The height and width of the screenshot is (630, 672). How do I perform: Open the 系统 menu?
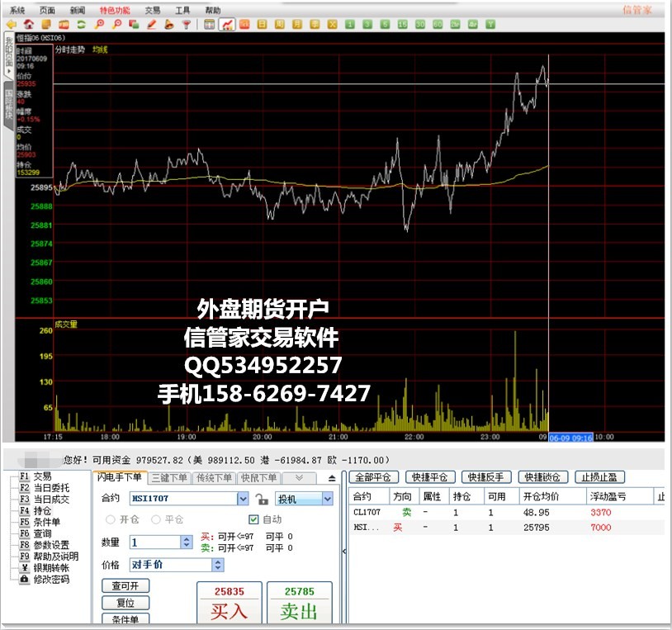(17, 10)
